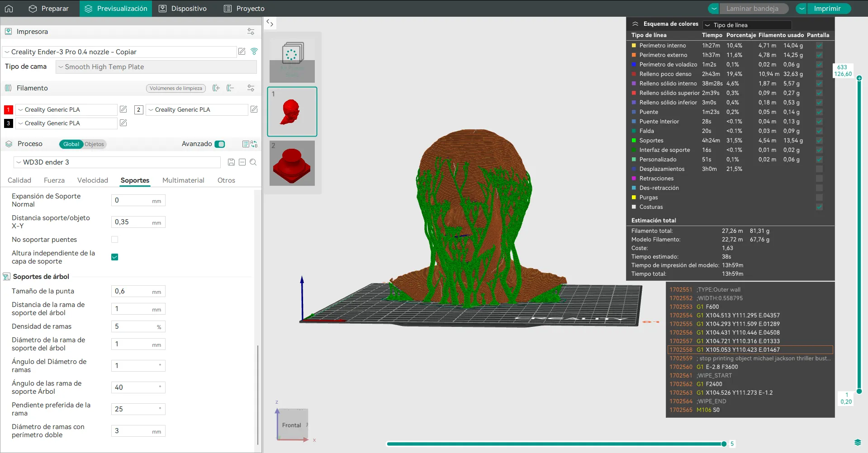Image resolution: width=868 pixels, height=453 pixels.
Task: Open the WD3D ender 3 process dropdown
Action: pos(117,162)
